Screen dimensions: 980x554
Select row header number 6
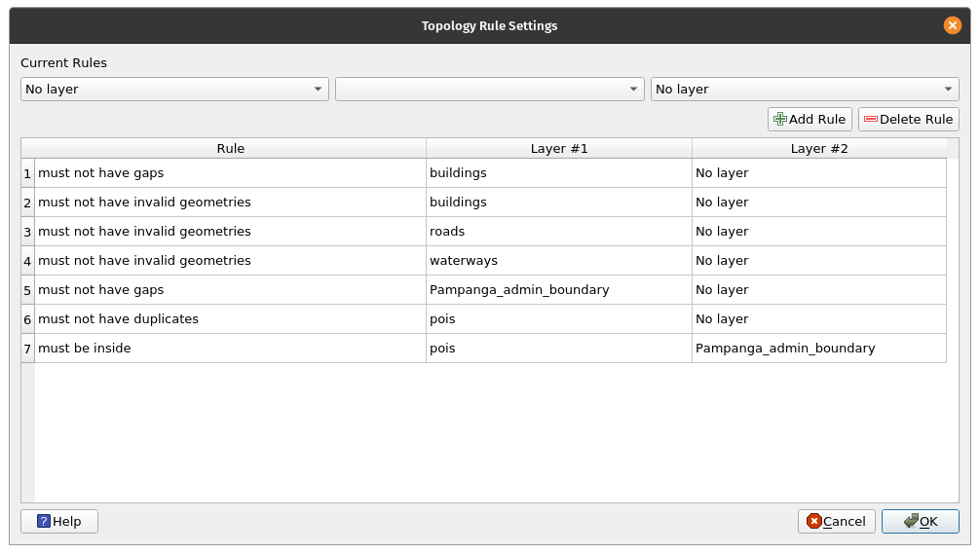[x=27, y=319]
